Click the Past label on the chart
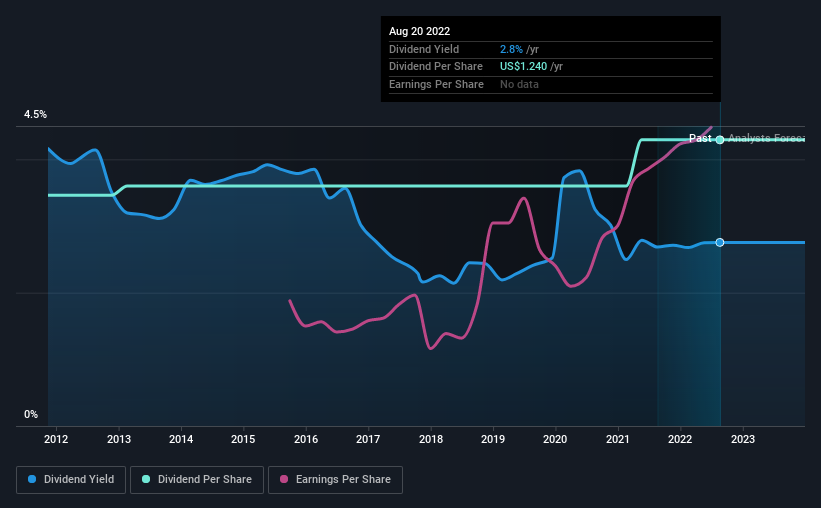The height and width of the screenshot is (508, 821). click(x=700, y=139)
